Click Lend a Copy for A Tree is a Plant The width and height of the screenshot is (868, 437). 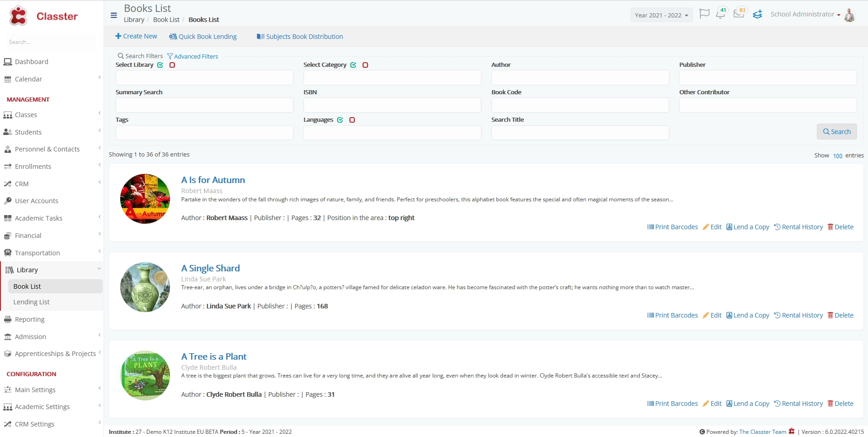point(748,404)
